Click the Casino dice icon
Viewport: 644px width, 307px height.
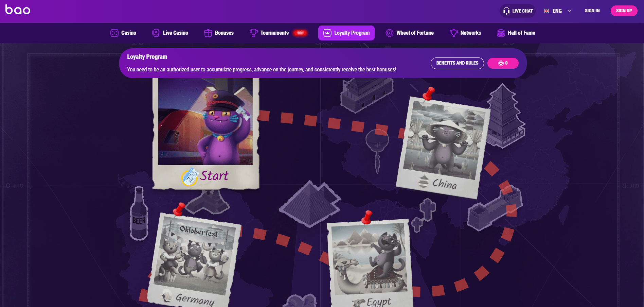(x=114, y=33)
